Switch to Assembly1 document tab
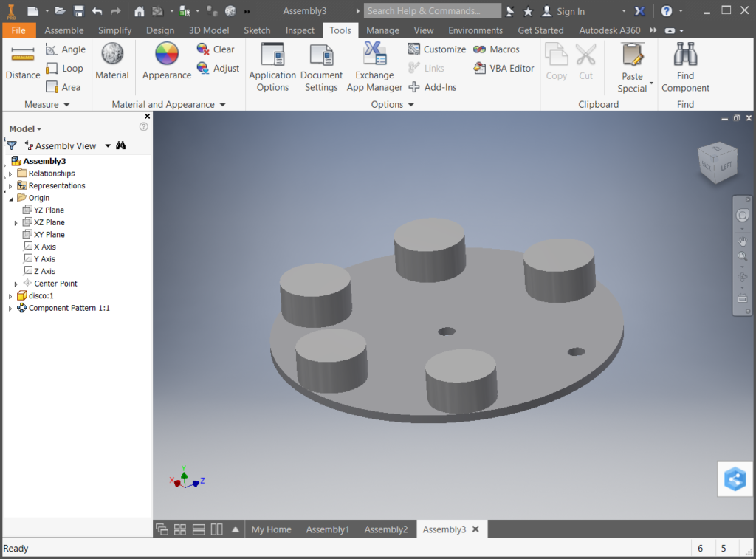The height and width of the screenshot is (559, 756). click(x=327, y=529)
